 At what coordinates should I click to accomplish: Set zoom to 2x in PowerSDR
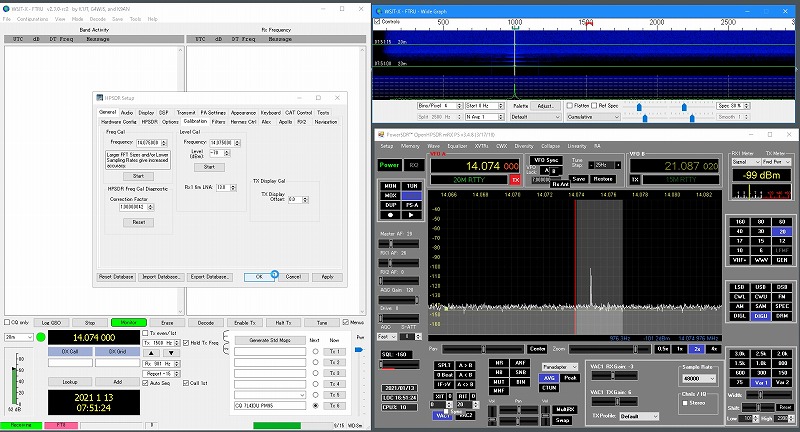697,349
